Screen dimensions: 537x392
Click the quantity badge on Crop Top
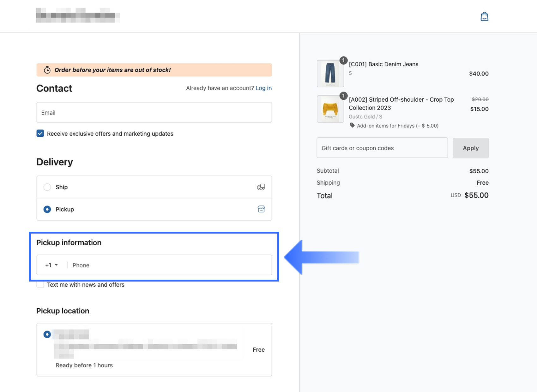click(343, 96)
